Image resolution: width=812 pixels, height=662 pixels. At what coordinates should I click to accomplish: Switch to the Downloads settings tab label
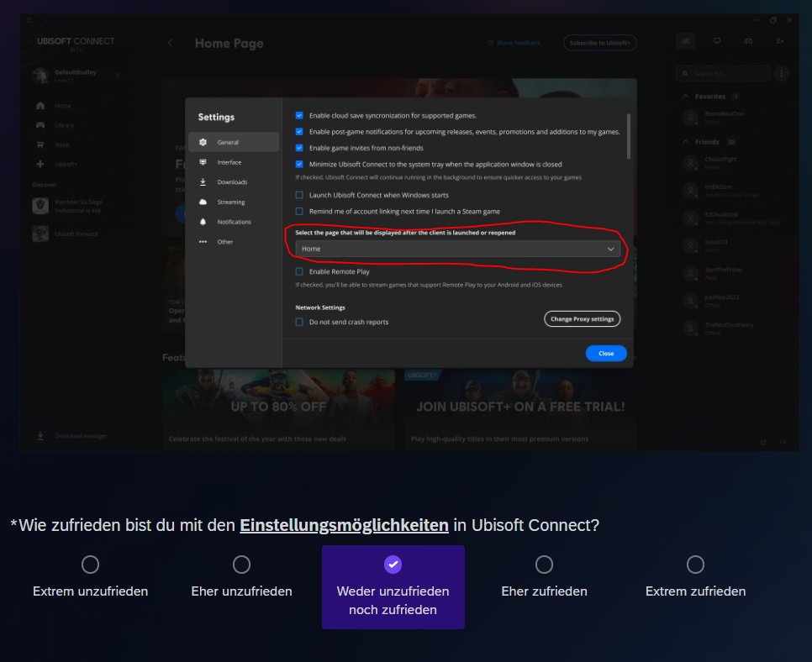pos(233,181)
